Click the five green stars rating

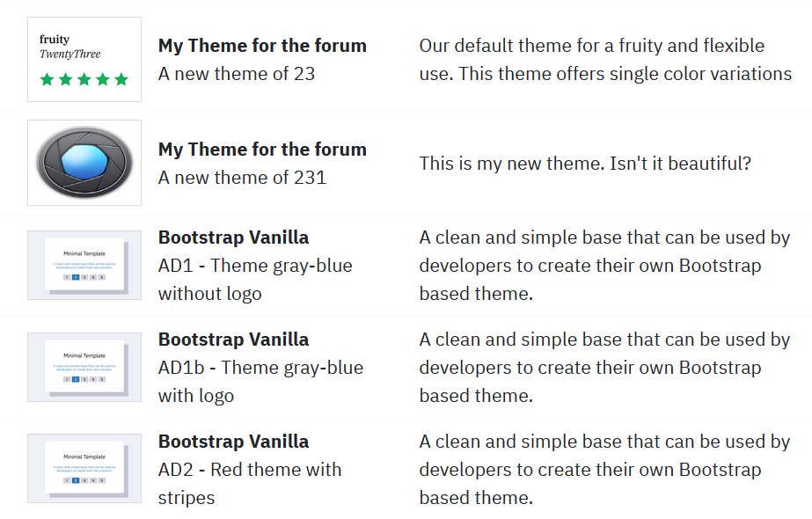(x=84, y=79)
